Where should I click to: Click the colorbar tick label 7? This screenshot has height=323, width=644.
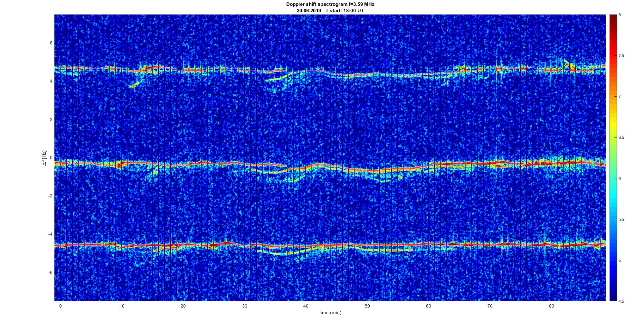tap(620, 97)
